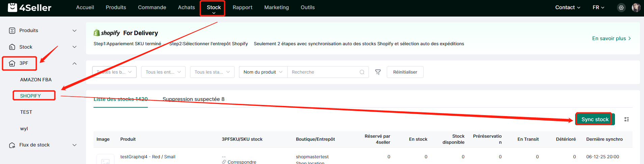Viewport: 644px width, 164px height.
Task: Open the user avatar menu
Action: (636, 7)
